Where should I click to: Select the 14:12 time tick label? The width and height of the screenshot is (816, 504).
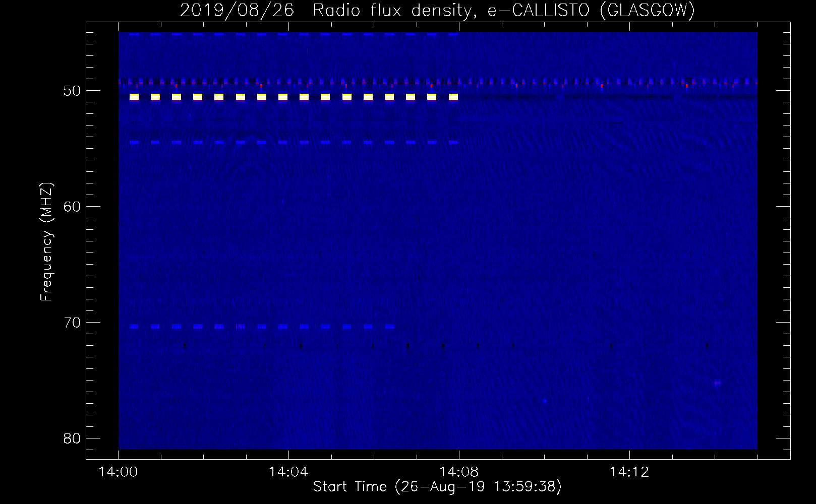pos(629,472)
